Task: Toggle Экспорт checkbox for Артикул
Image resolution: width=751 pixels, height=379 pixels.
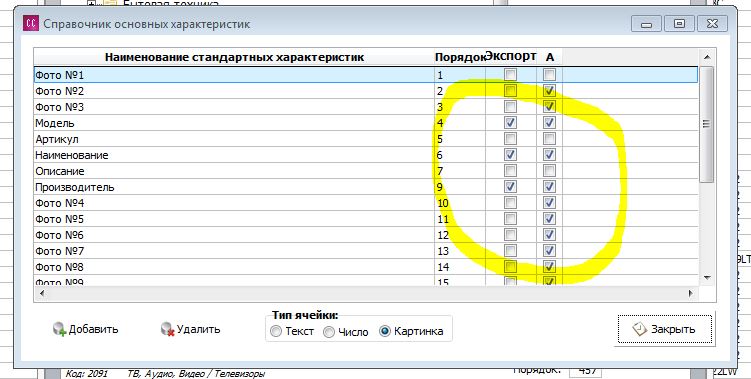Action: coord(511,139)
